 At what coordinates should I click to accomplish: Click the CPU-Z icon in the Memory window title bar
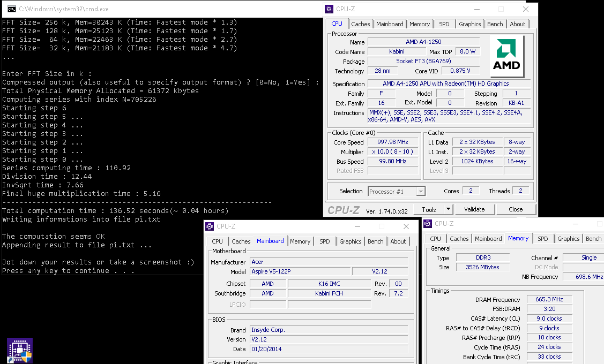coord(428,224)
